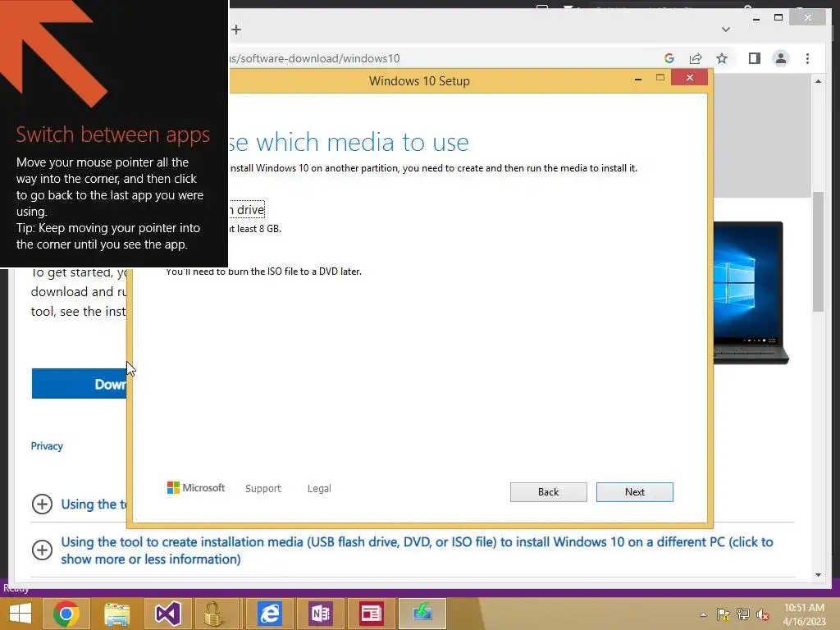Open Chrome three-dot menu

point(807,58)
